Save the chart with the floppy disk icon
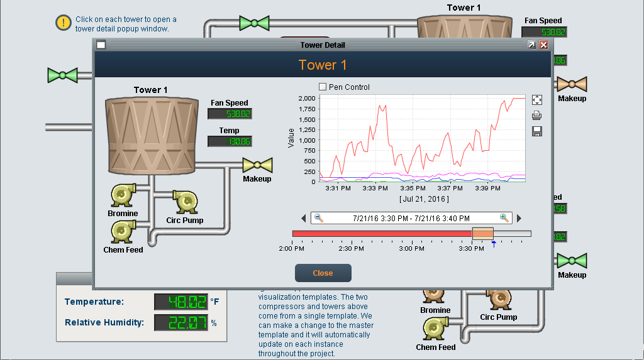The image size is (644, 360). (x=536, y=131)
